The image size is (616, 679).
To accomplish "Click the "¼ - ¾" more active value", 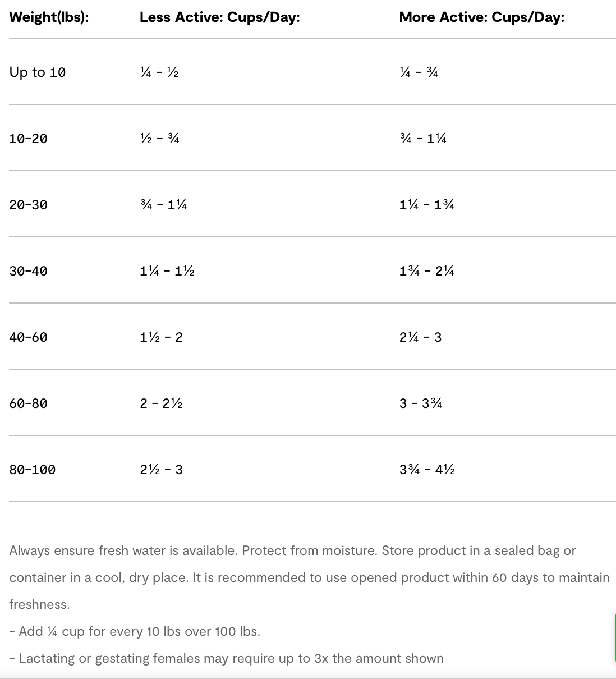I will click(419, 72).
